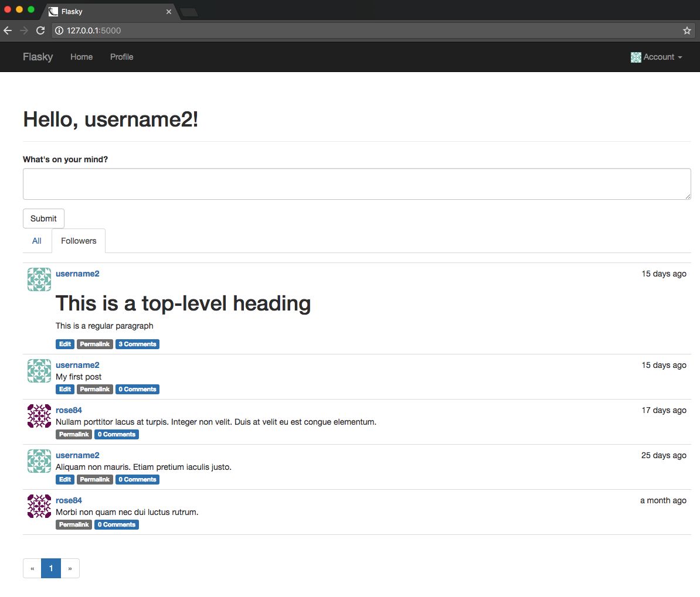Screen dimensions: 700x597
Task: Edit the 'My first post' entry
Action: (65, 390)
